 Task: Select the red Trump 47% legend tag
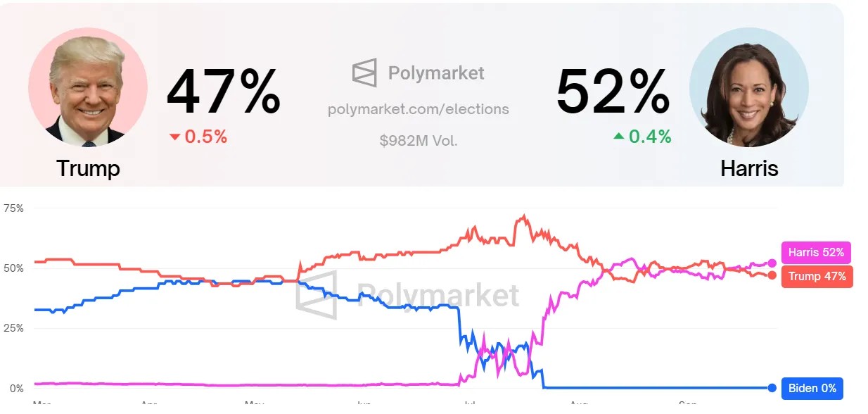tap(817, 276)
